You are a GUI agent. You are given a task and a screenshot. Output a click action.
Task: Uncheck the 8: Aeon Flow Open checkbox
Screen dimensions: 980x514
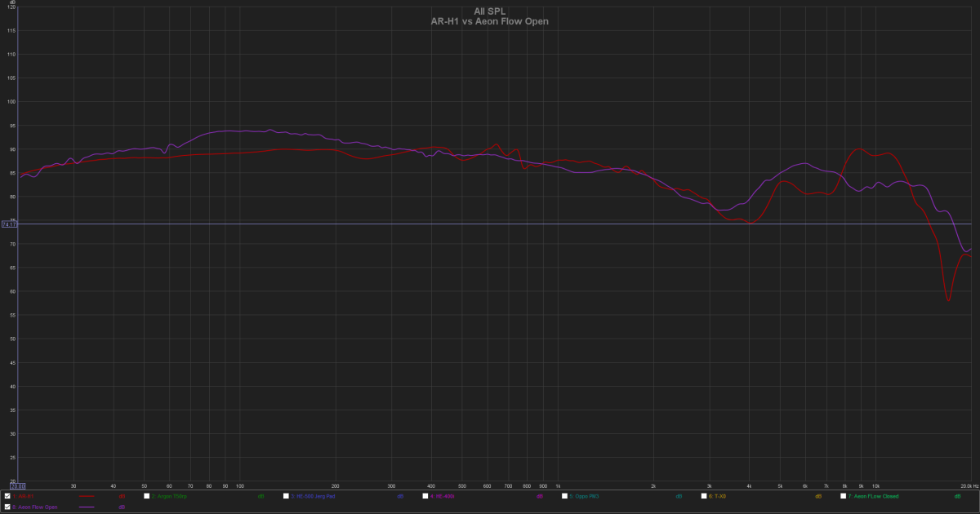pos(7,507)
